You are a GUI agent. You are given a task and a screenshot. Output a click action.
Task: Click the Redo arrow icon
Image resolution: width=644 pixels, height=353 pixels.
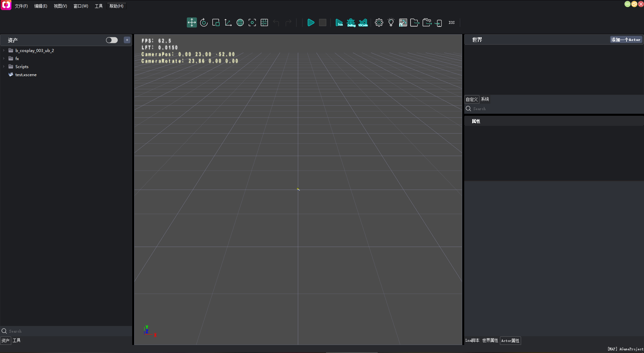tap(288, 22)
